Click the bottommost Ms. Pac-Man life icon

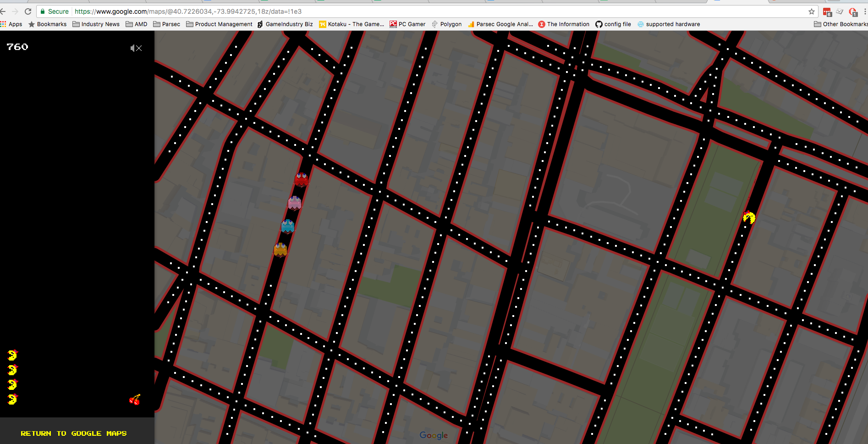tap(12, 399)
